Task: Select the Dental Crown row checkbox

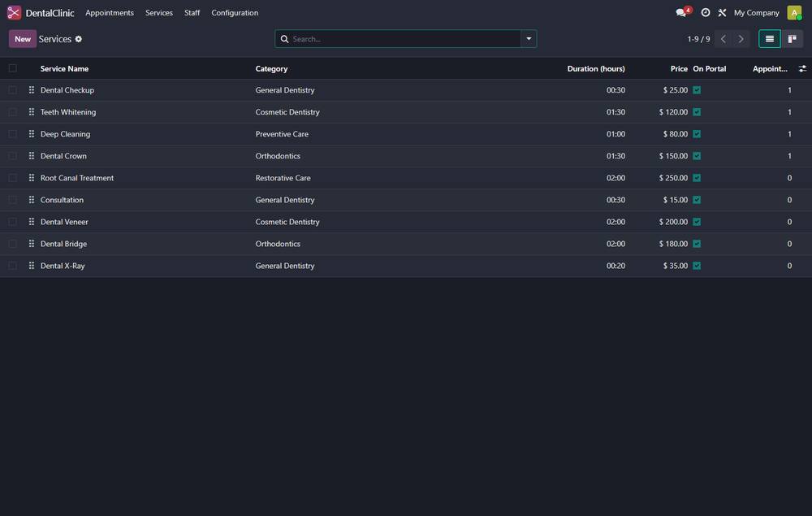Action: [12, 156]
